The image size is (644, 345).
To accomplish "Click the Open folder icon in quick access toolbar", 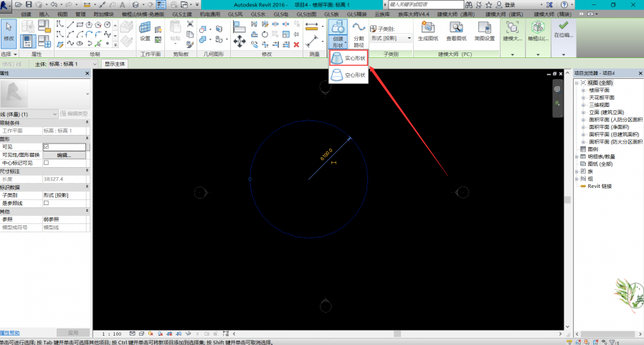I will 18,4.
